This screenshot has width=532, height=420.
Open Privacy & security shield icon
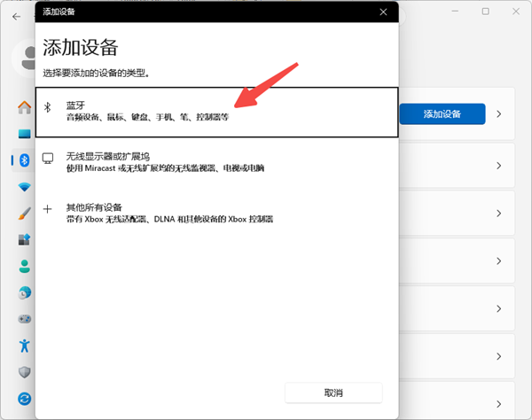(25, 372)
